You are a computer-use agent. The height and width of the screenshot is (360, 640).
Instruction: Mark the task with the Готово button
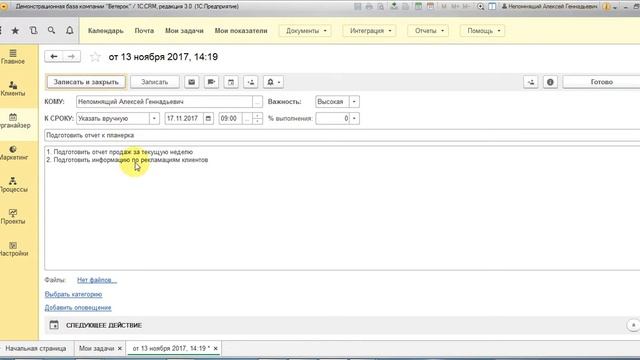pos(601,82)
